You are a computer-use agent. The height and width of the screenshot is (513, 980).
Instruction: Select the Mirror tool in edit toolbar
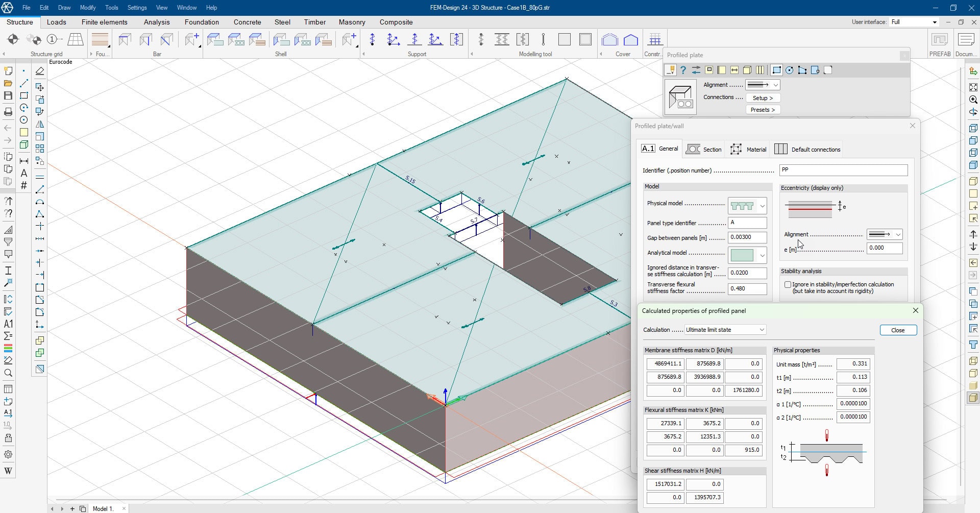click(40, 124)
